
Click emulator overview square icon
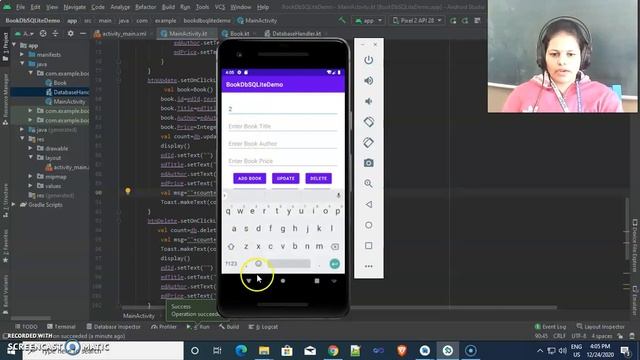tap(368, 246)
